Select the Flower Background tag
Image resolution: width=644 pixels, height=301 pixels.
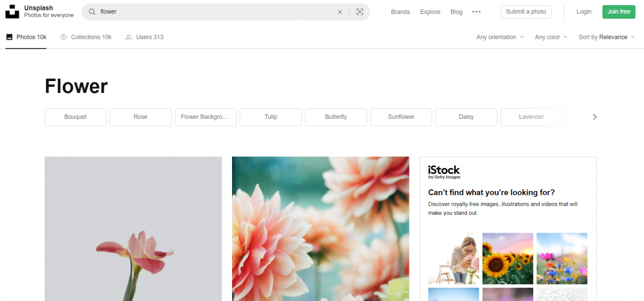tap(206, 117)
